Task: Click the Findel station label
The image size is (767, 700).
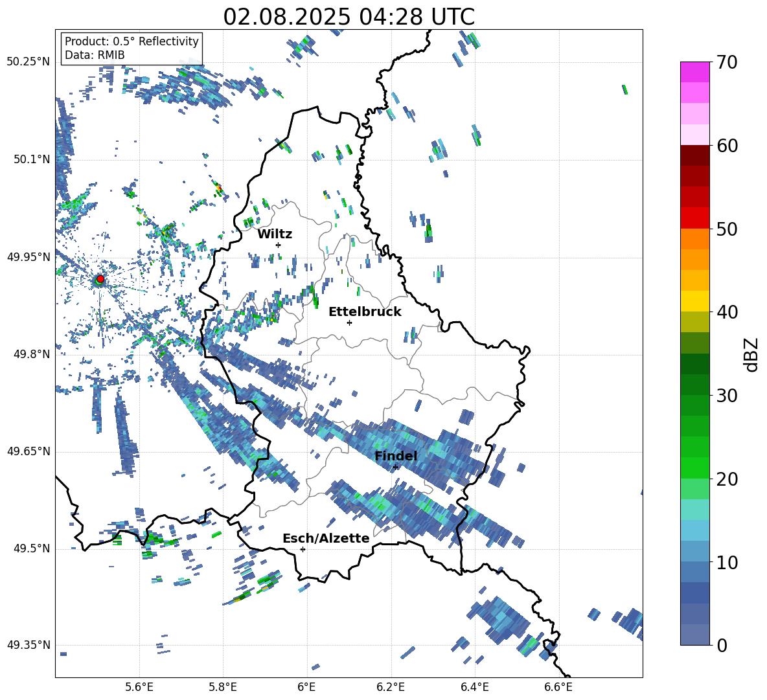Action: tap(396, 456)
